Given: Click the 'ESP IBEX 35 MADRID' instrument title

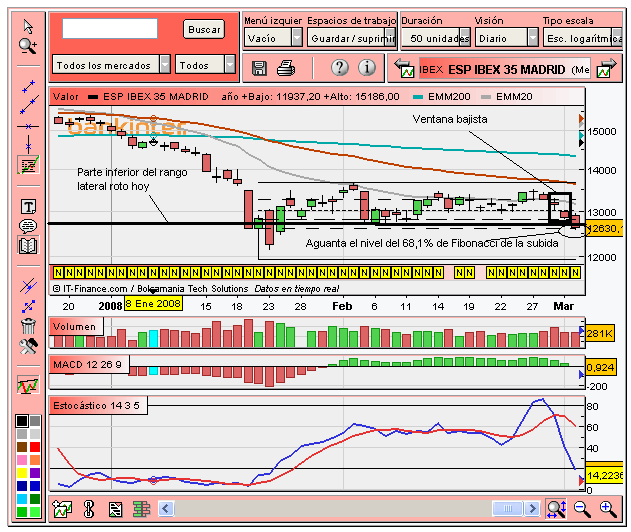Looking at the screenshot, I should pos(506,70).
